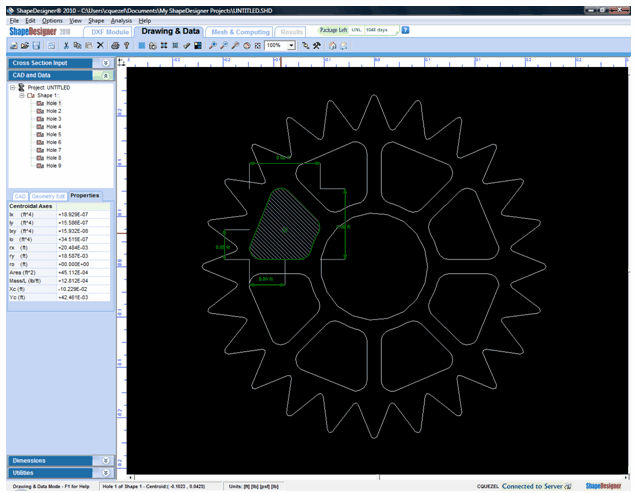Click the Cut scissors icon
636x493 pixels.
coord(66,46)
